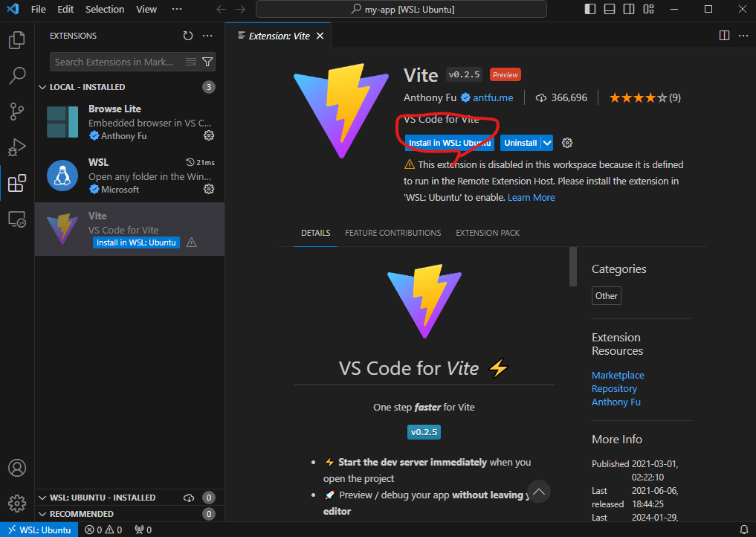Open the Manage gear in activity bar
756x537 pixels.
[x=17, y=504]
